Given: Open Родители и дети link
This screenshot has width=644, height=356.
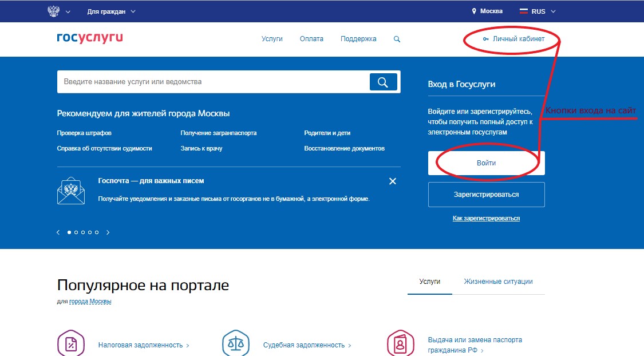Looking at the screenshot, I should 327,133.
